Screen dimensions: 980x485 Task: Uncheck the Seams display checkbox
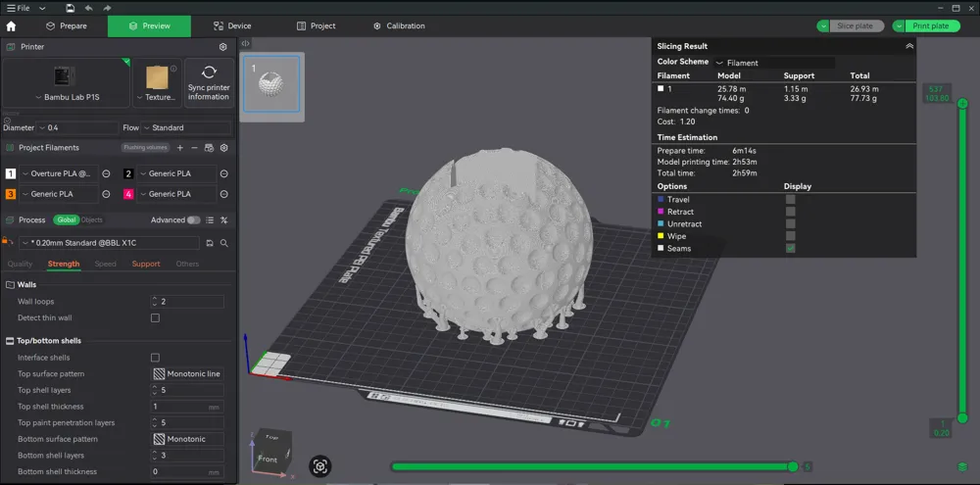[791, 248]
